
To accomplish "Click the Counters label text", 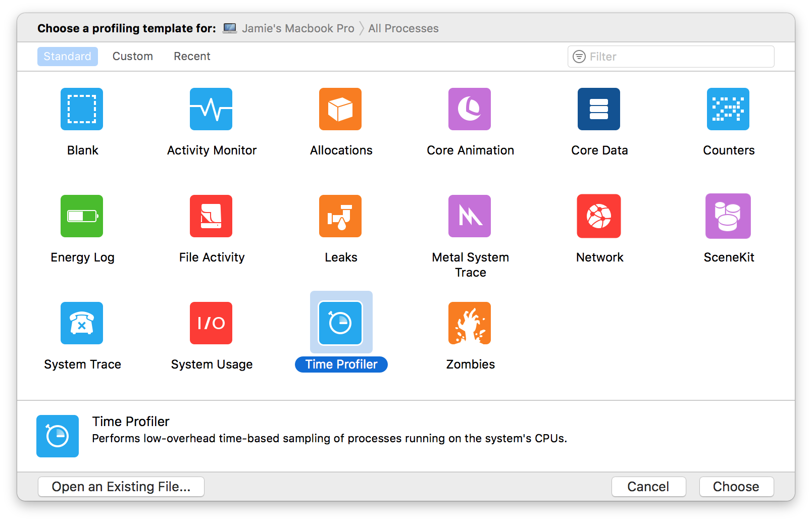I will click(x=729, y=150).
